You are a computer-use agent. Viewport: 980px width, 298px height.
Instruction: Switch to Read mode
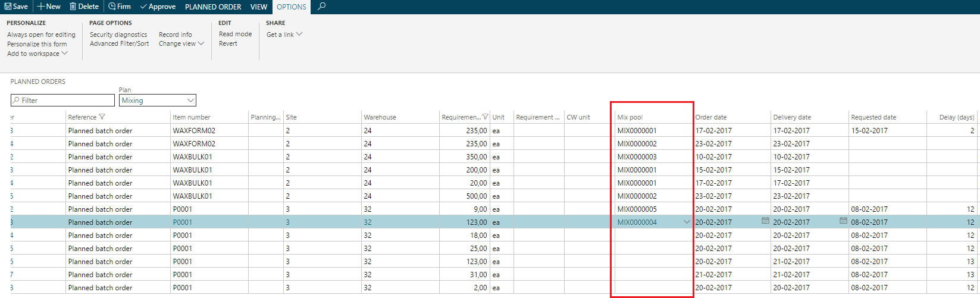tap(236, 34)
